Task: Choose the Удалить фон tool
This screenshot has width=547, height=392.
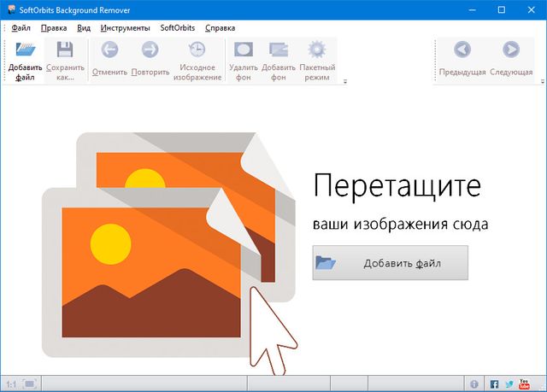Action: coord(243,52)
